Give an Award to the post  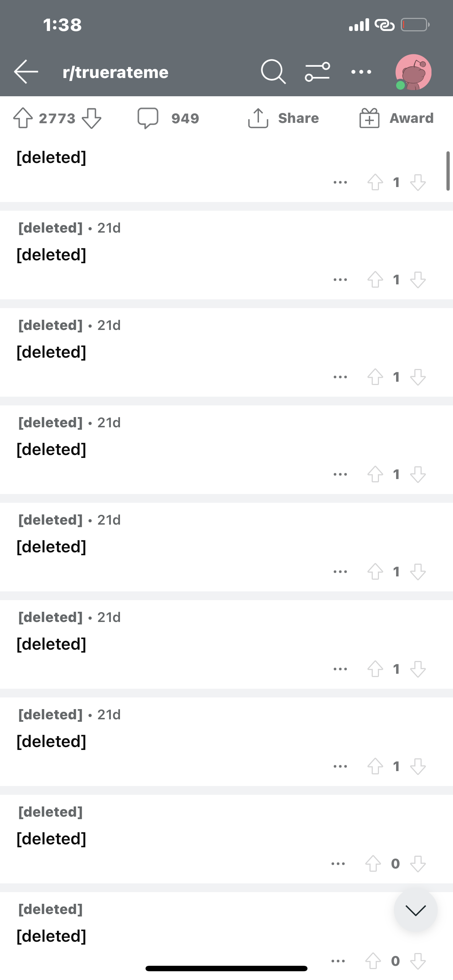(396, 118)
